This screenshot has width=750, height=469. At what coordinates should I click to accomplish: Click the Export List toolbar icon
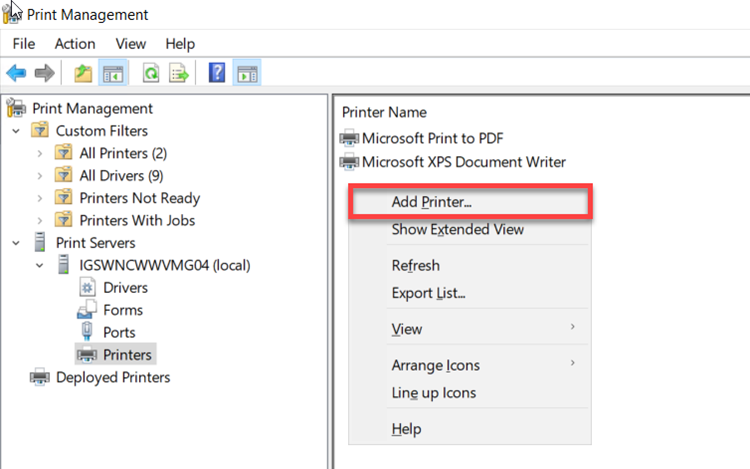tap(179, 73)
